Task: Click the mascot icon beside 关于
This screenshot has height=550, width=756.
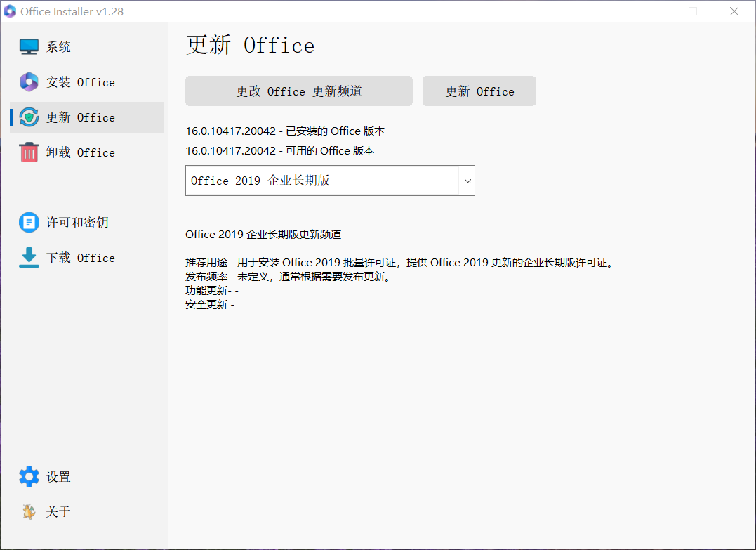Action: coord(29,511)
